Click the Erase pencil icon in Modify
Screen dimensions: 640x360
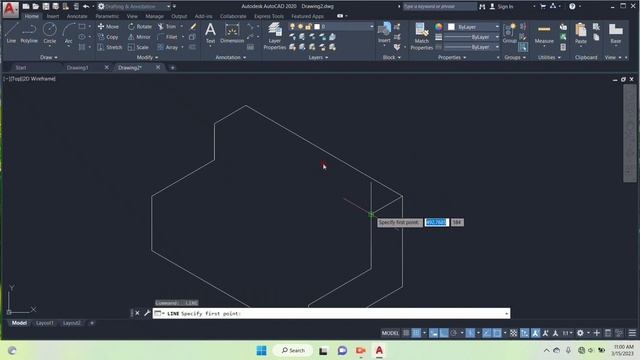point(193,27)
